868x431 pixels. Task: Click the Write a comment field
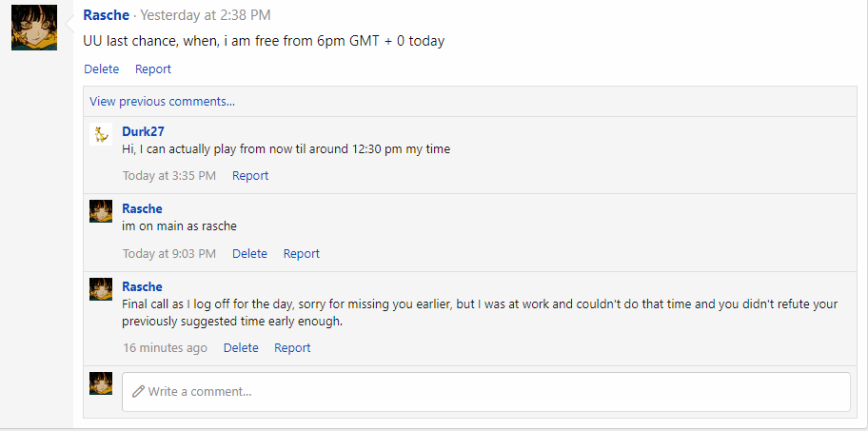click(486, 392)
